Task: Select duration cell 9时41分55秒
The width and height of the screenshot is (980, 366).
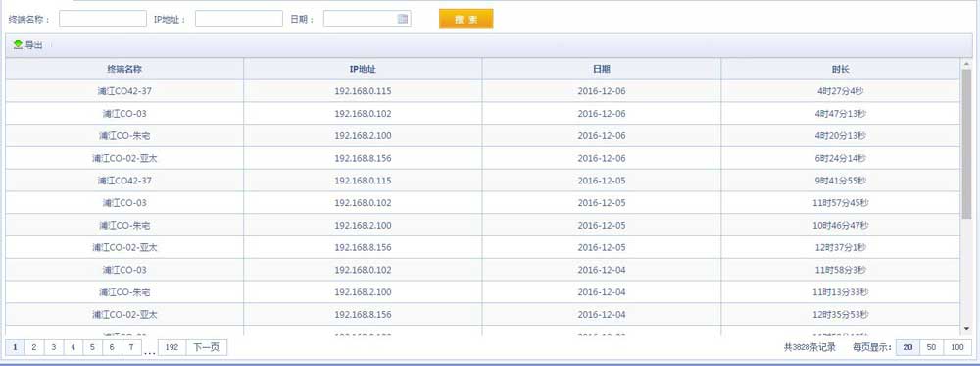Action: tap(841, 181)
